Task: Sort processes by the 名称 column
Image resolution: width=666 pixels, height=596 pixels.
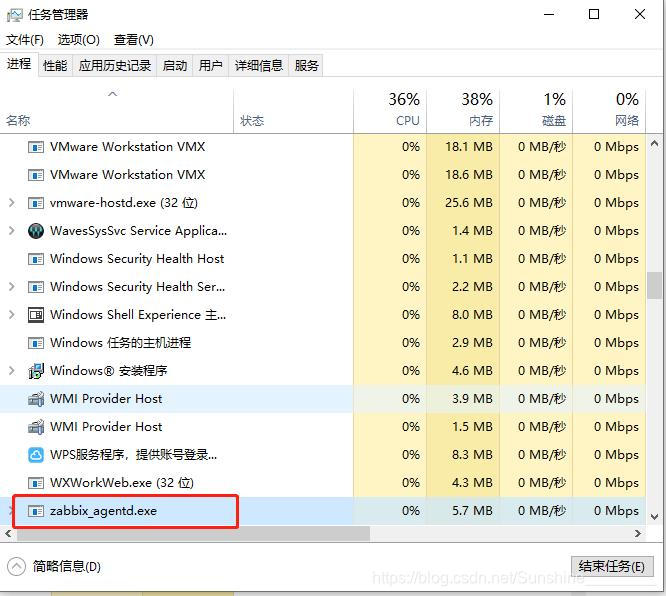Action: tap(116, 111)
